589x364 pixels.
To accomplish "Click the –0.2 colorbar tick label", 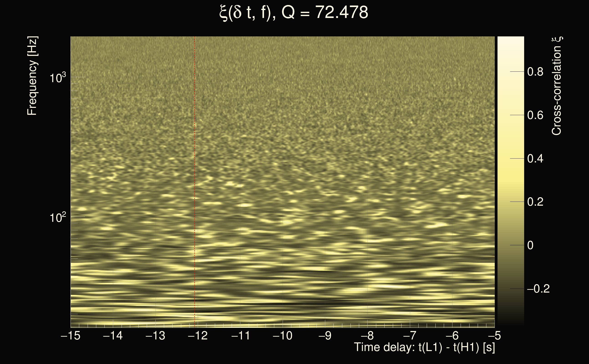I will (538, 289).
